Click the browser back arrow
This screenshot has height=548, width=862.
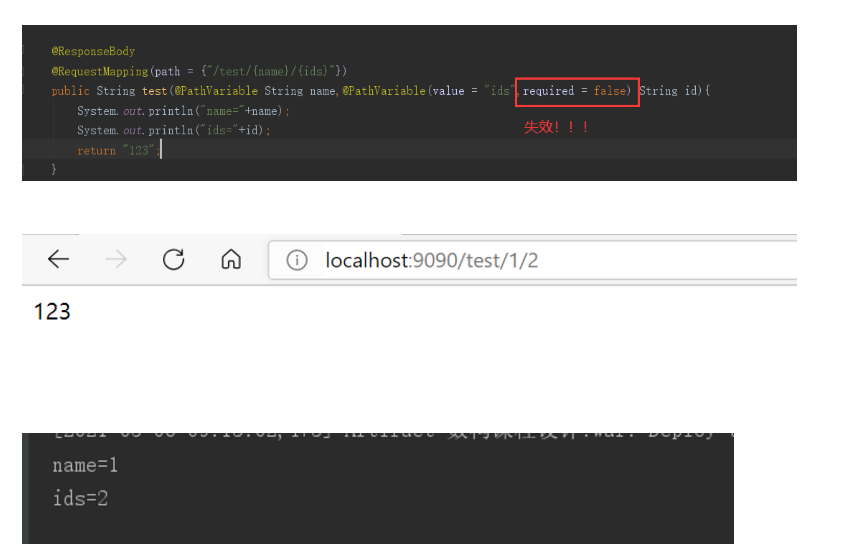point(58,259)
